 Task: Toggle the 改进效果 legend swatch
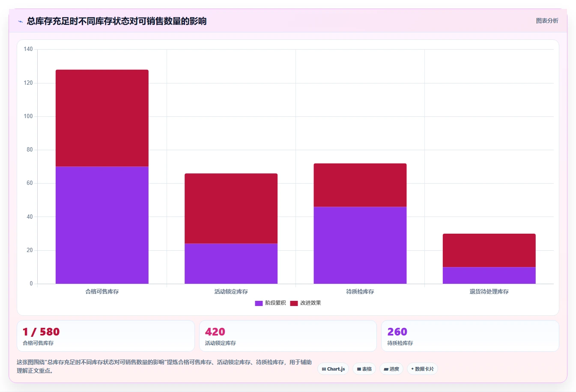294,303
